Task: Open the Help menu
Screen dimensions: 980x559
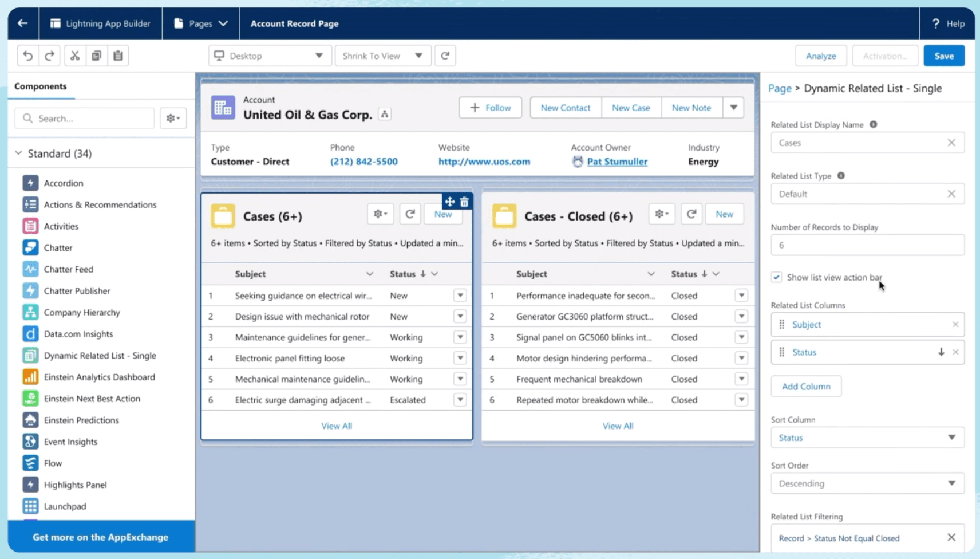Action: click(x=948, y=23)
